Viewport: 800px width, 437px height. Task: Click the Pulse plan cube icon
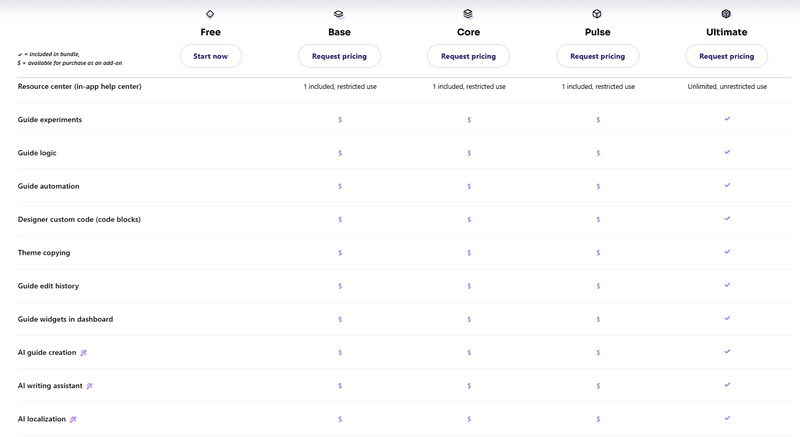(597, 14)
